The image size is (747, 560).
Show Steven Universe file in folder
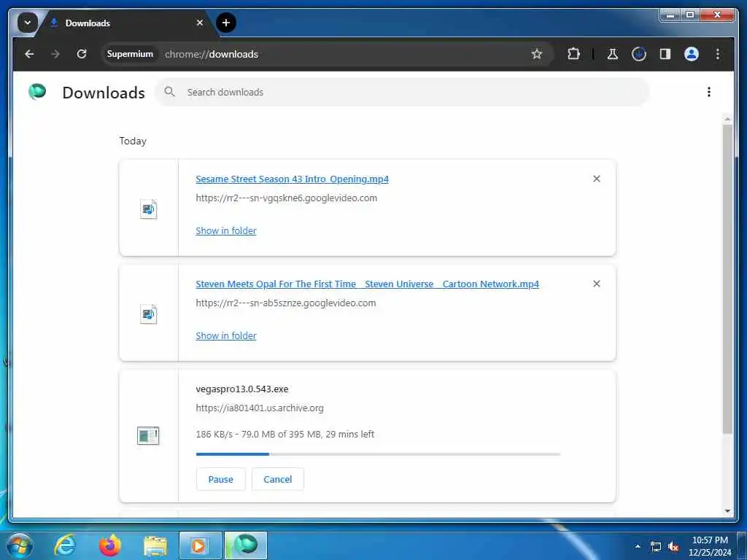(226, 335)
